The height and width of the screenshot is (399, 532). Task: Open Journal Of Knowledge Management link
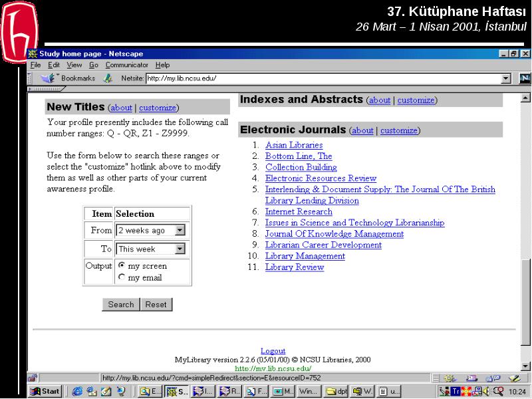tap(334, 234)
